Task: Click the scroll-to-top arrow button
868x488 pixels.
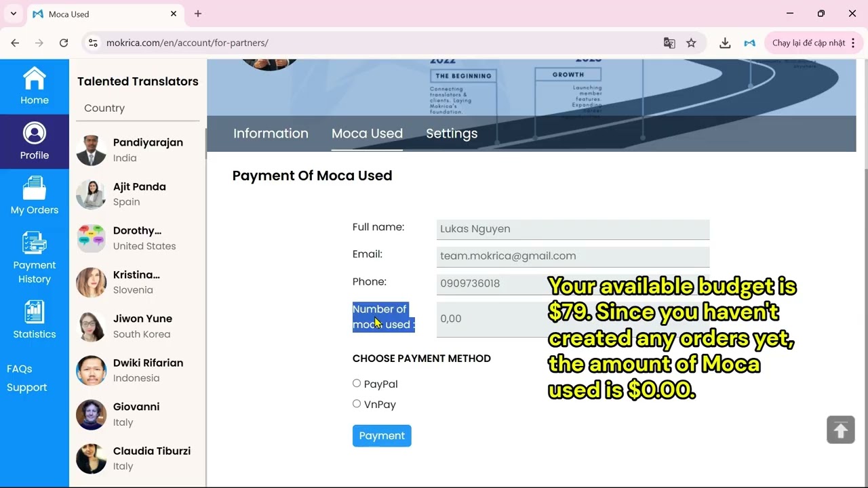Action: [x=840, y=430]
